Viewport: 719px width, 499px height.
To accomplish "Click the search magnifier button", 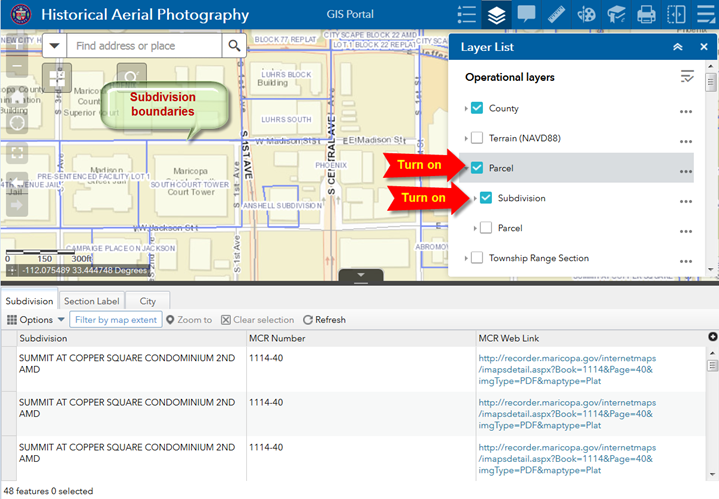I will pyautogui.click(x=234, y=46).
